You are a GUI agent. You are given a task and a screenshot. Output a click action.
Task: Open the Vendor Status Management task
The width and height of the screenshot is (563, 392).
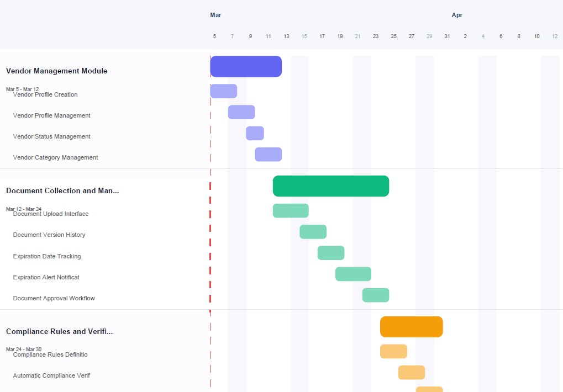51,136
